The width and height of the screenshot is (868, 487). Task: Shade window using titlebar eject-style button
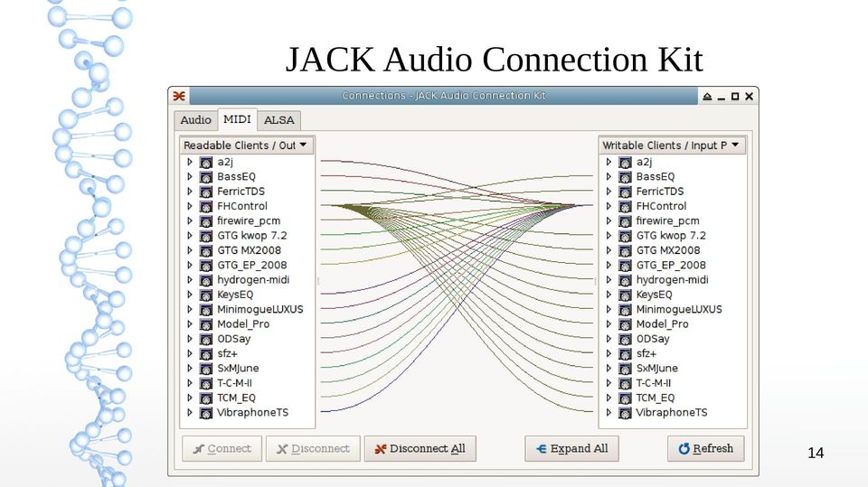(x=707, y=97)
